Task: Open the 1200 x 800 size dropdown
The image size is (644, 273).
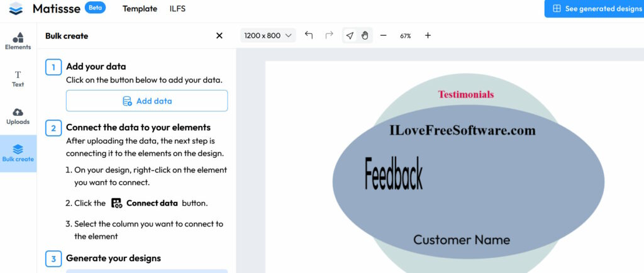Action: pos(268,36)
